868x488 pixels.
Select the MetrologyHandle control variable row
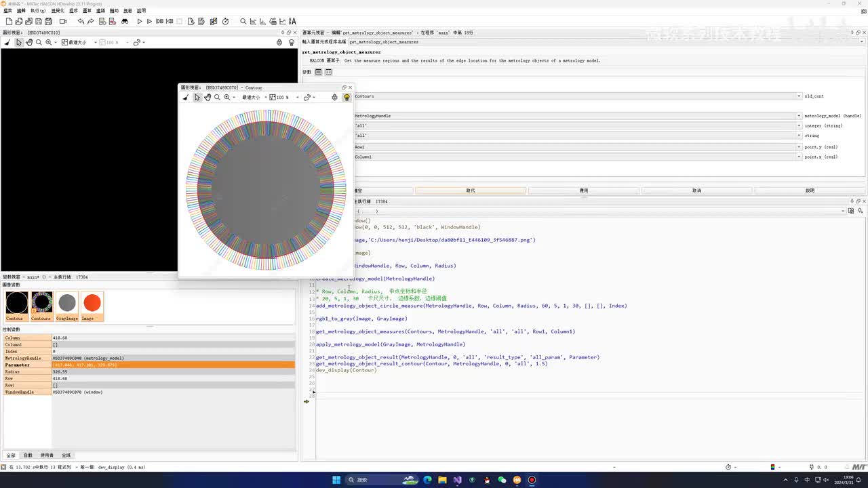pyautogui.click(x=149, y=358)
